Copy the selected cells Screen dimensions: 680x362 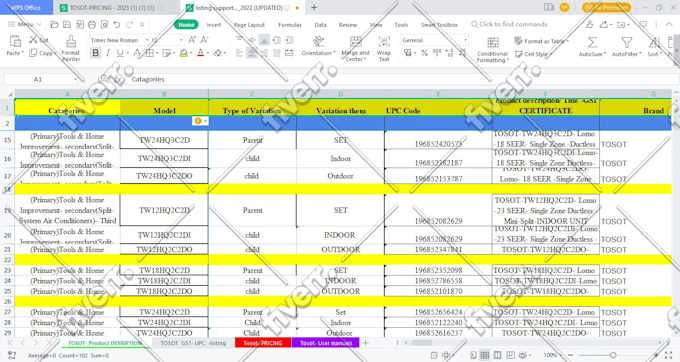pos(41,53)
